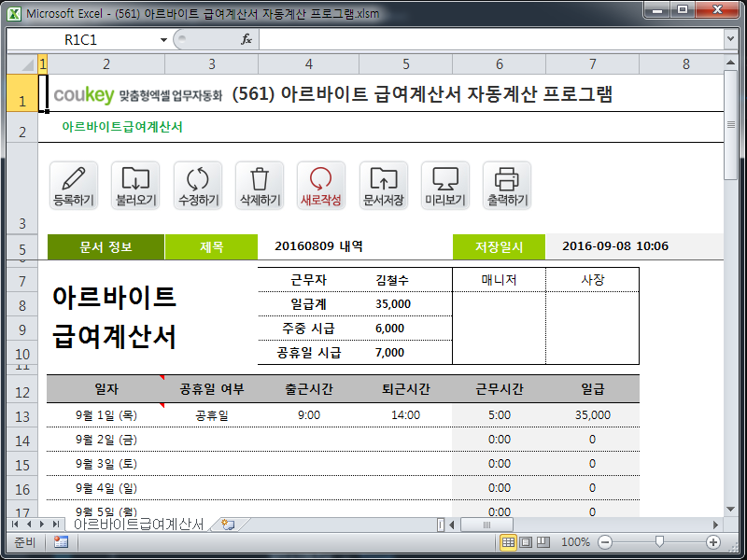Viewport: 747px width, 560px height.
Task: Select the date cell 9월 4일 (일)
Action: tap(106, 488)
